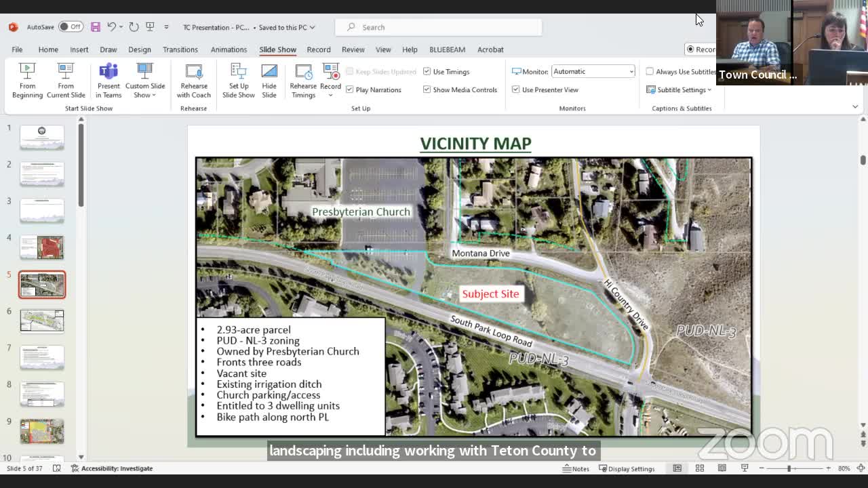Start show From Current Slide

(x=66, y=80)
